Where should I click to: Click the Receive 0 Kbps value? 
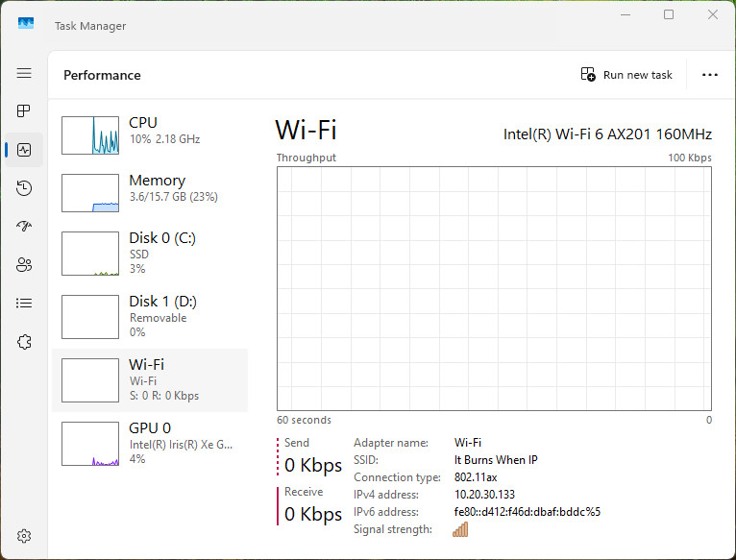coord(313,514)
